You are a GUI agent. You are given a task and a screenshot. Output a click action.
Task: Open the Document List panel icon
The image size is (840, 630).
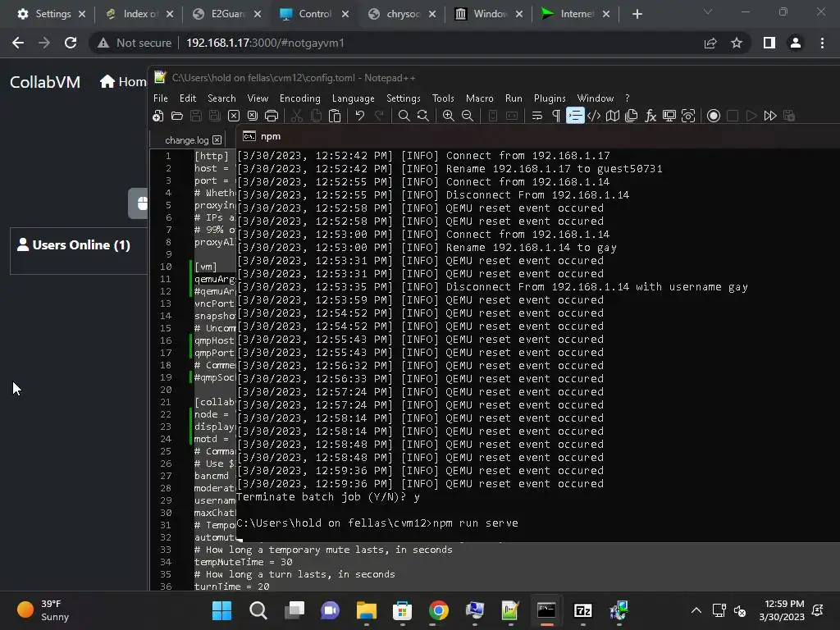click(631, 116)
